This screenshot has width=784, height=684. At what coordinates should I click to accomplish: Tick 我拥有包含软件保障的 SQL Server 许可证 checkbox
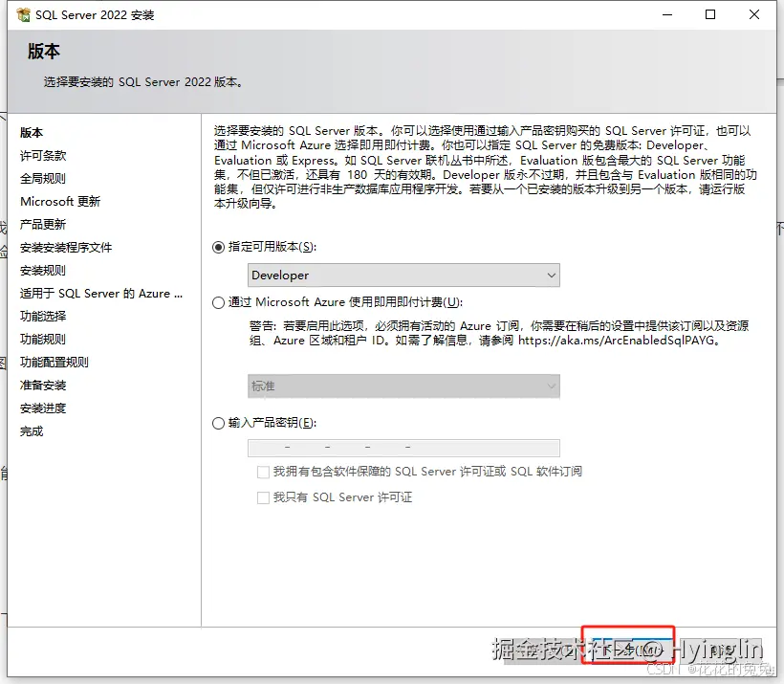pos(263,472)
